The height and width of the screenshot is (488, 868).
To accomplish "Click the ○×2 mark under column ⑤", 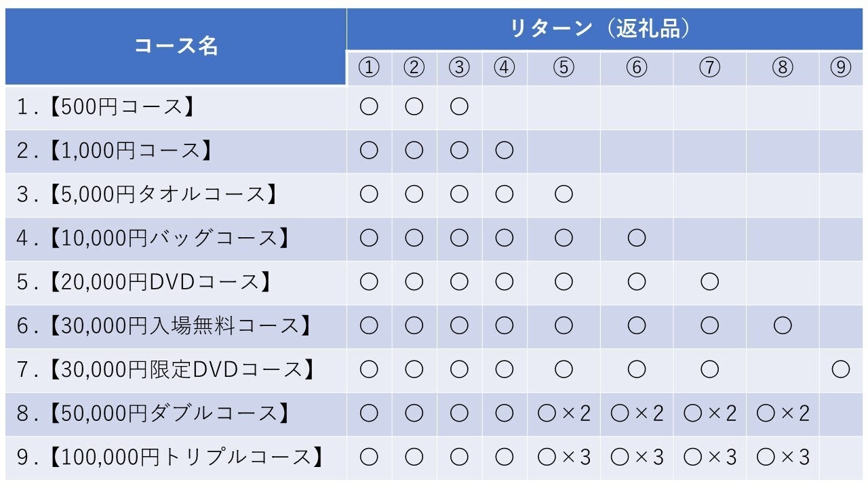I will click(x=564, y=413).
